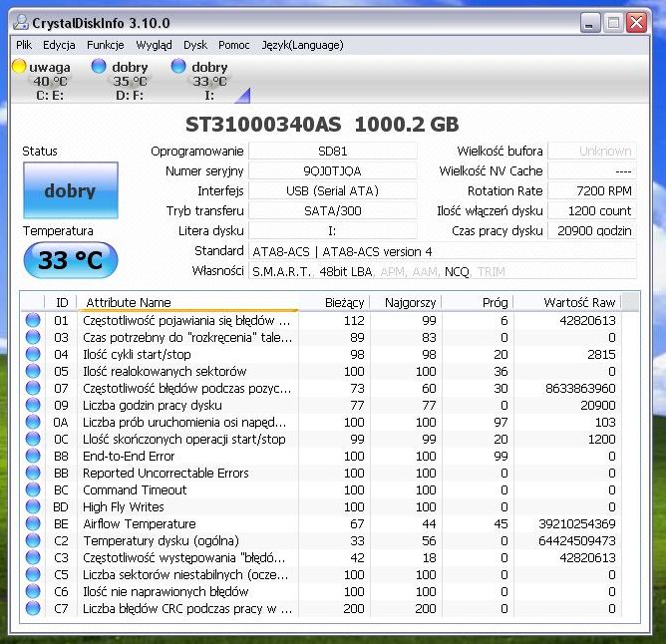Click the blue status circle for I: disk
This screenshot has width=666, height=644.
pos(178,66)
